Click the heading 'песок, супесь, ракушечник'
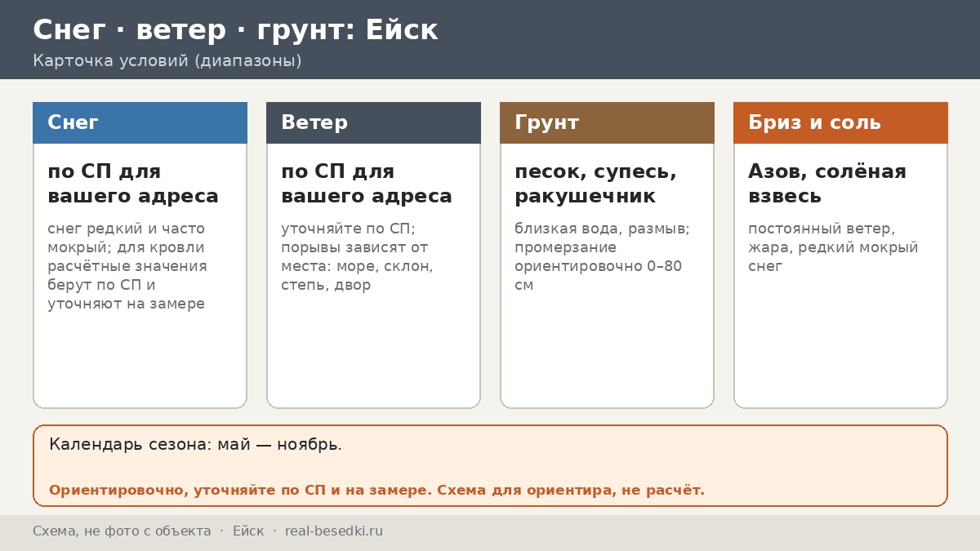 tap(595, 184)
